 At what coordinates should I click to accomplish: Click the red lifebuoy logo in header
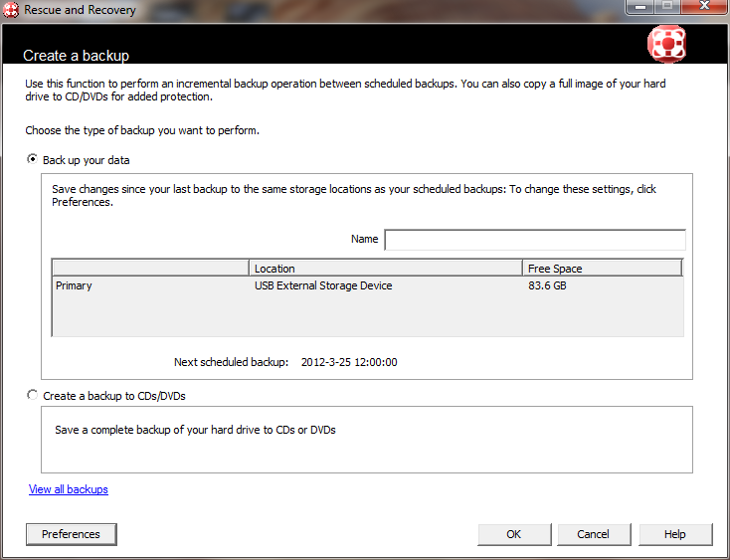point(666,45)
